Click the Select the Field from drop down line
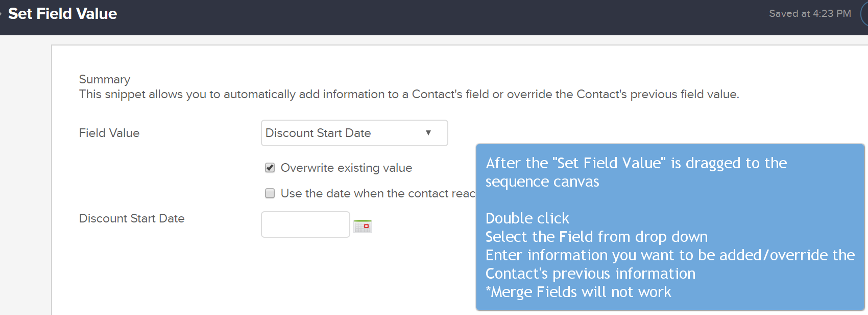868x315 pixels. pos(596,237)
